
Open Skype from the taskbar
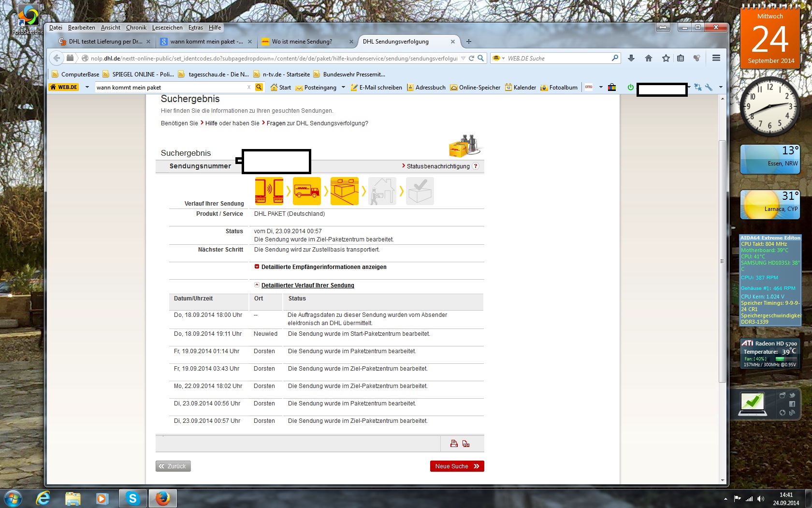tap(132, 498)
